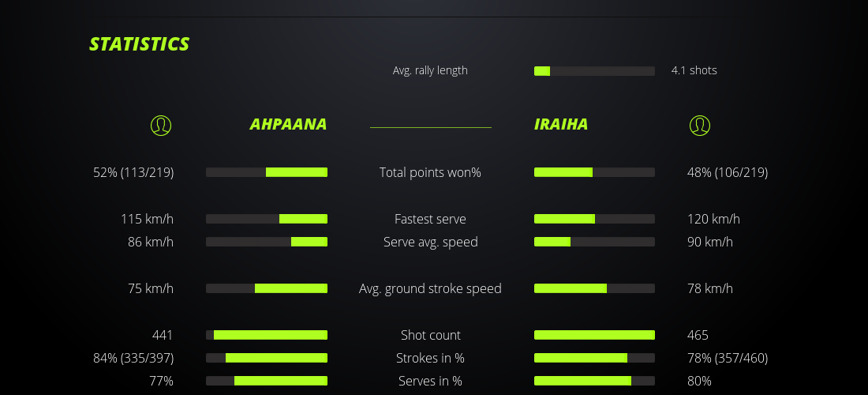Select the IRAIHA player name

click(561, 125)
